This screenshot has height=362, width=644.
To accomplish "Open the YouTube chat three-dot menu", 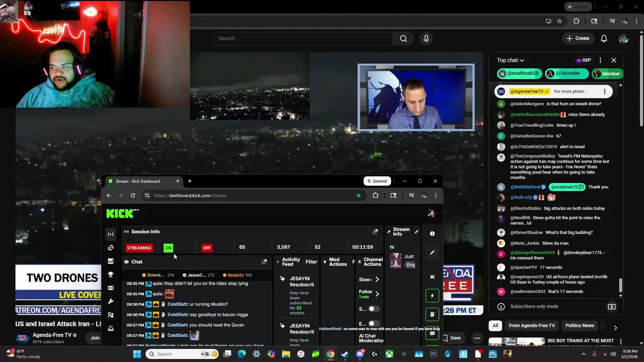I will pos(600,60).
